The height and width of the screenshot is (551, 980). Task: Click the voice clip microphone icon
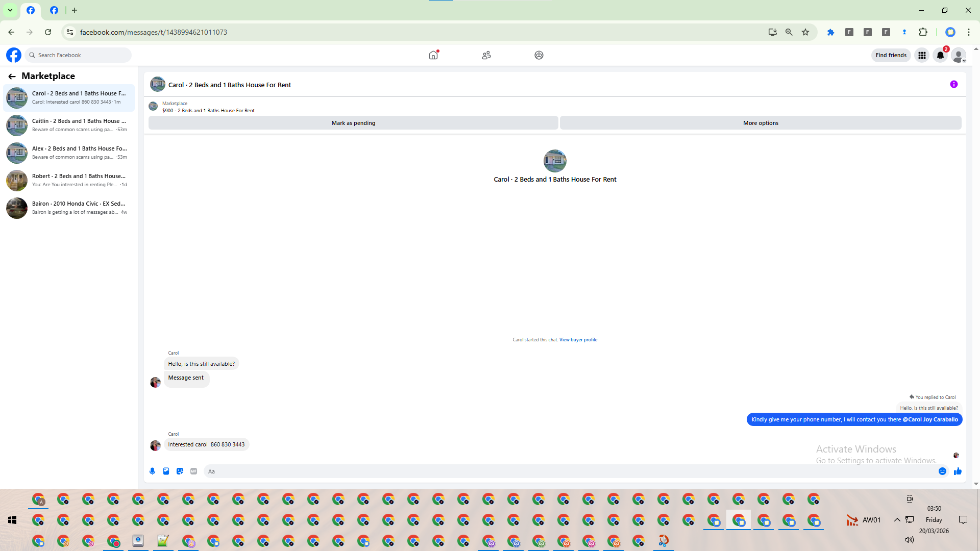point(152,471)
